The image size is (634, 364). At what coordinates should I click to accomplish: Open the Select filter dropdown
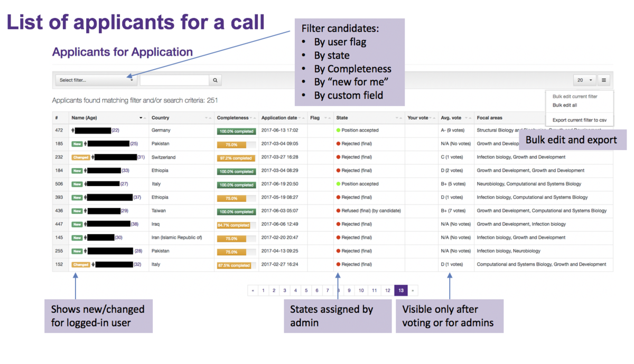pos(96,80)
